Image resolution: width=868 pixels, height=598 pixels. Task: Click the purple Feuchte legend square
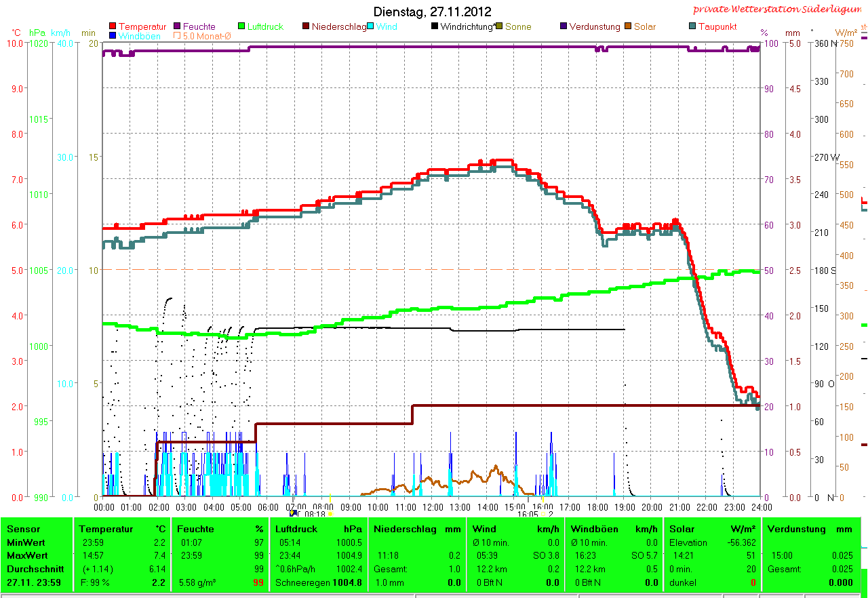[x=178, y=26]
